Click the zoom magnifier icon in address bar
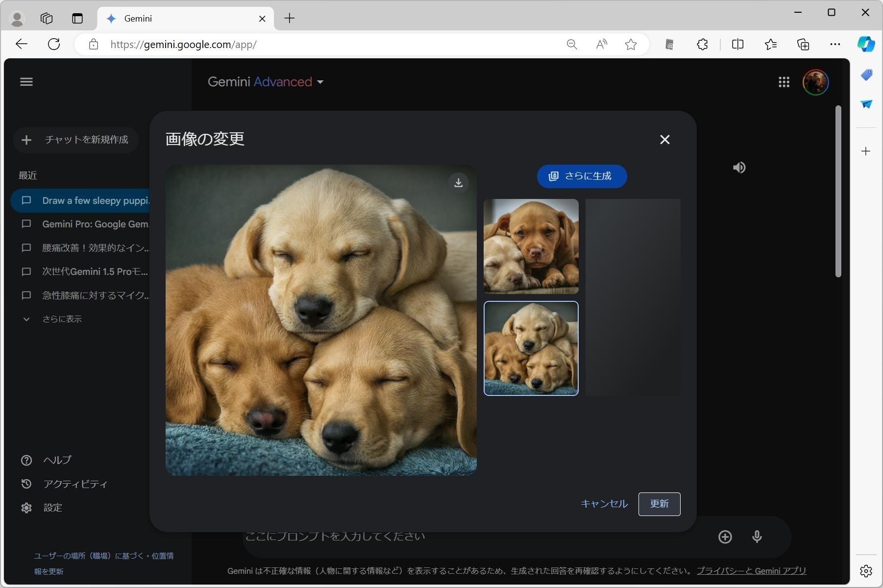This screenshot has width=883, height=588. tap(571, 45)
